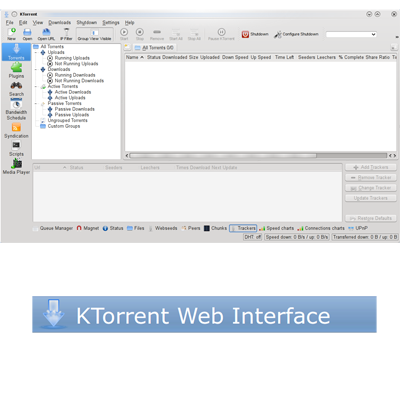Image resolution: width=400 pixels, height=400 pixels.
Task: Open Configure Shutdown settings
Action: click(x=296, y=34)
